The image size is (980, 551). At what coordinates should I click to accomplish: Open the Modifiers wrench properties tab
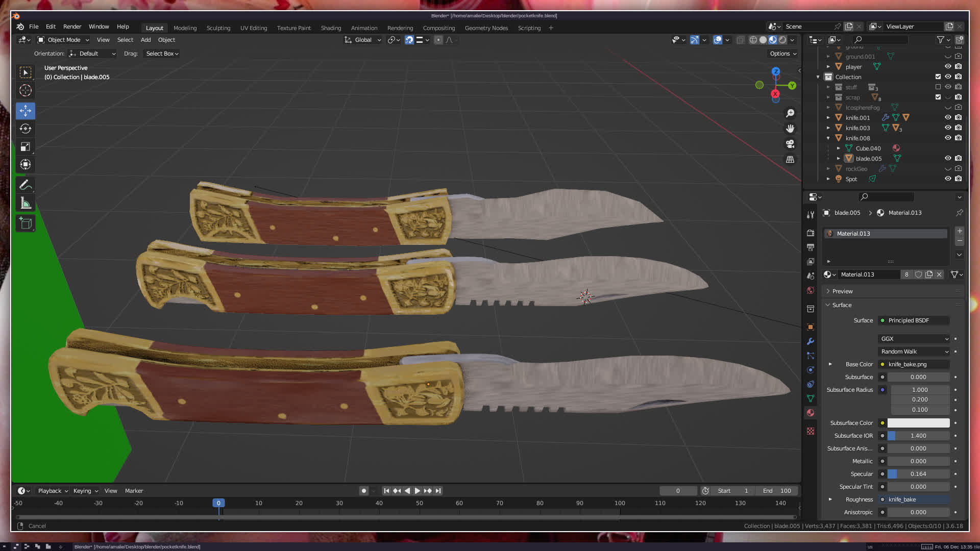(x=810, y=341)
